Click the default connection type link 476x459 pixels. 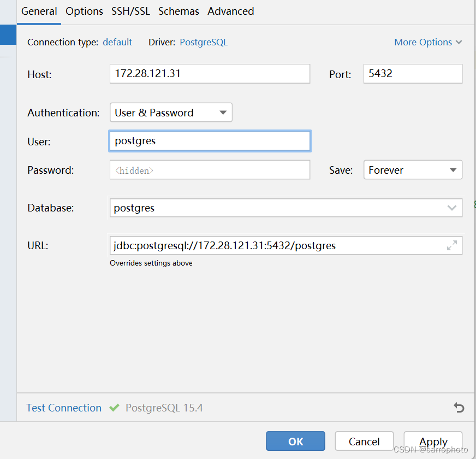coord(117,42)
